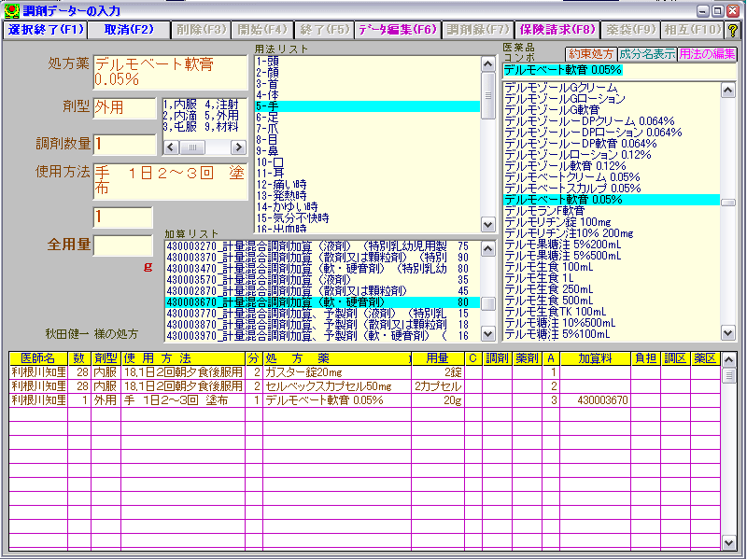Select 430002870 加算 row
The image size is (747, 560).
point(322,291)
